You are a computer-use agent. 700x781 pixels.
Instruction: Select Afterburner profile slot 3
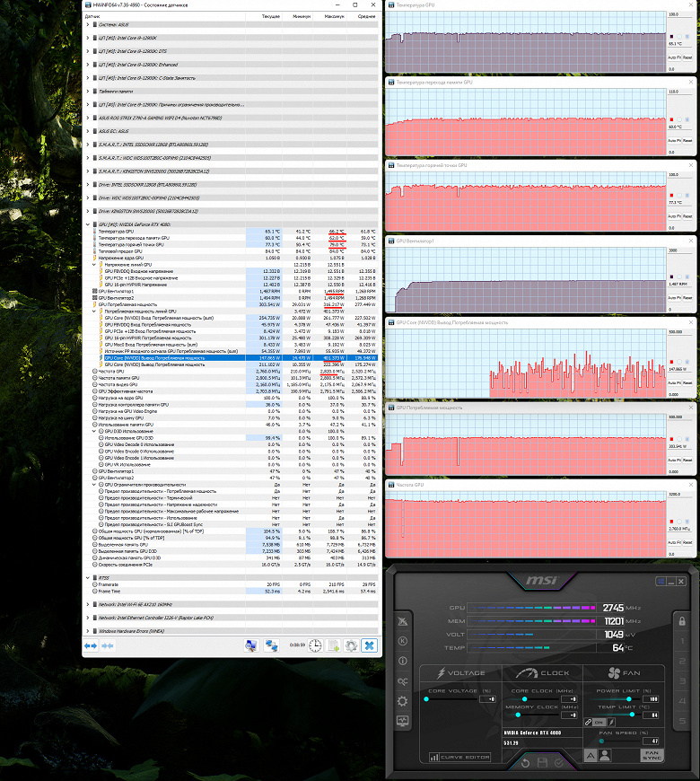[x=682, y=680]
